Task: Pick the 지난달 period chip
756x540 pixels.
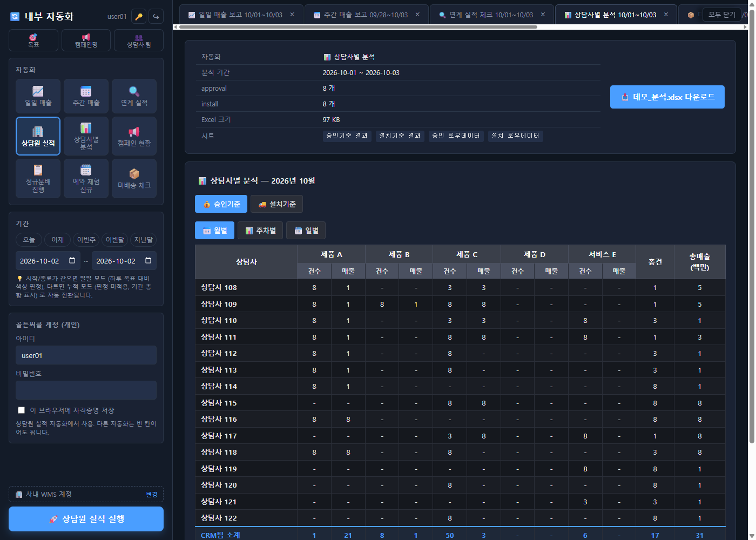Action: (144, 240)
